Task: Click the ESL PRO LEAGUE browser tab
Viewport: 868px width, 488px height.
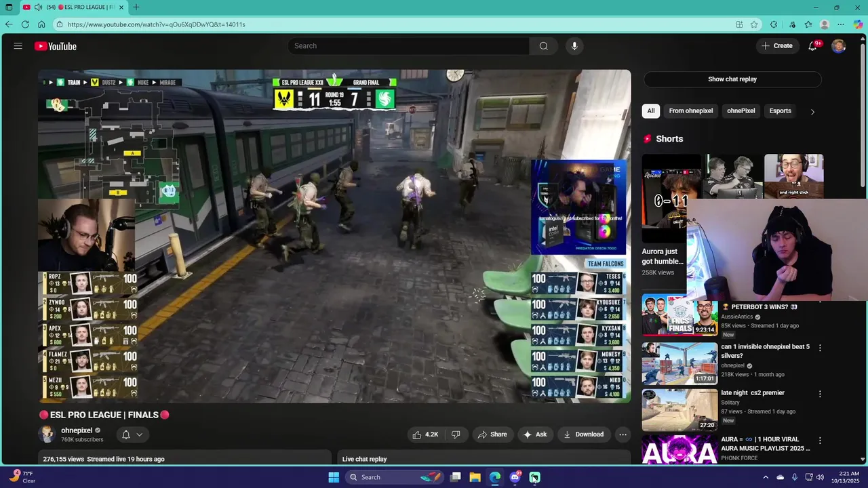Action: 73,7
